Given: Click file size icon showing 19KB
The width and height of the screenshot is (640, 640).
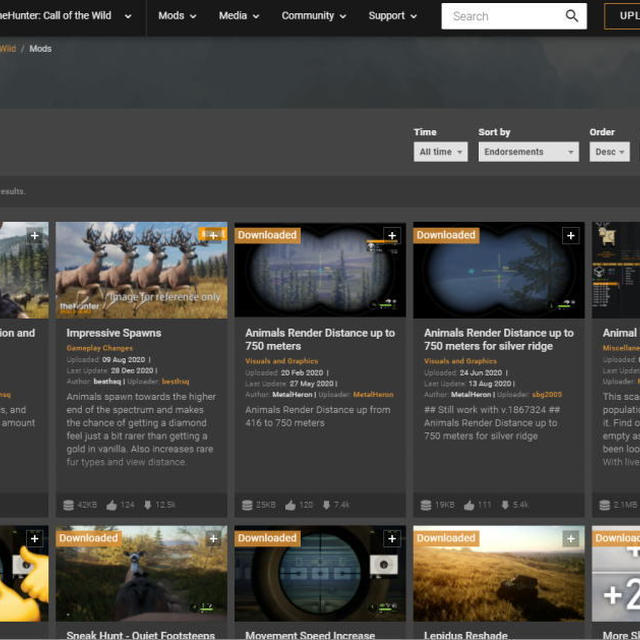Looking at the screenshot, I should (x=426, y=505).
